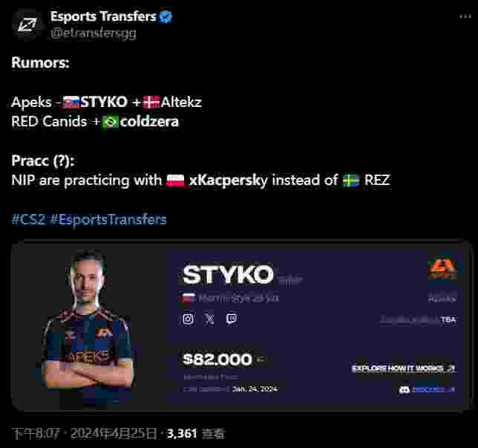Open the #EsportsTransfers hashtag
The image size is (478, 448).
point(108,219)
